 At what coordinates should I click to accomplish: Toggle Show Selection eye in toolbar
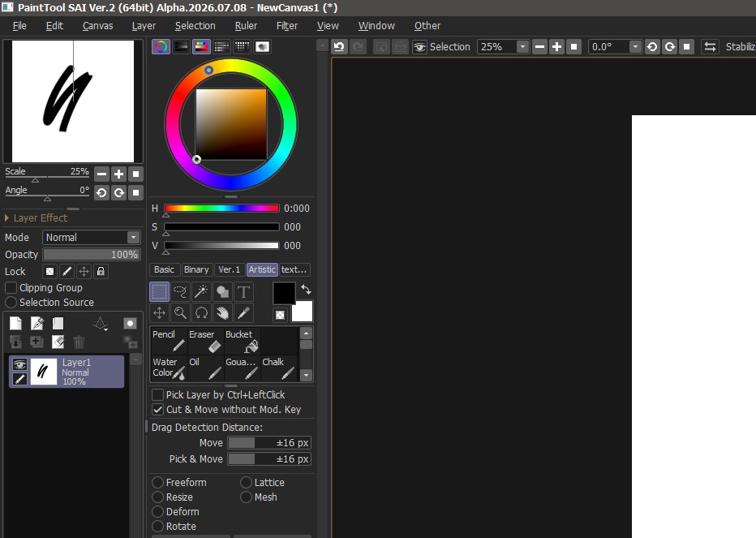(x=419, y=47)
